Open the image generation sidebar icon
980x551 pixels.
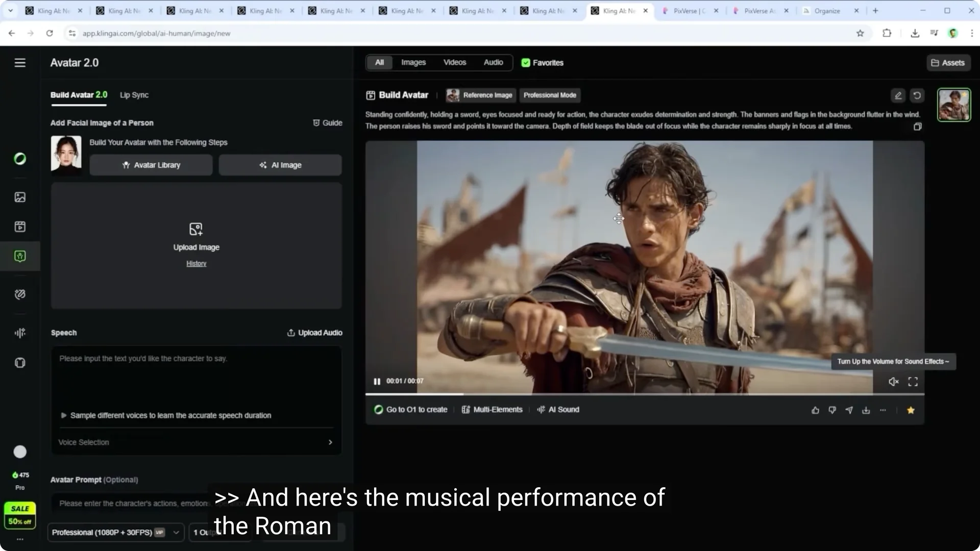pos(20,197)
